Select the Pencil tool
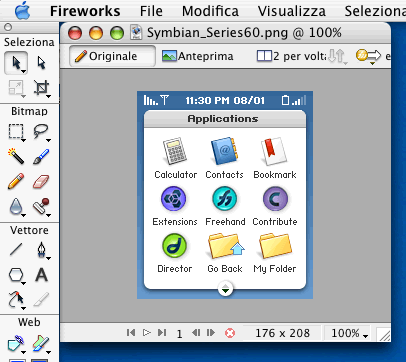The image size is (406, 362). click(x=16, y=182)
